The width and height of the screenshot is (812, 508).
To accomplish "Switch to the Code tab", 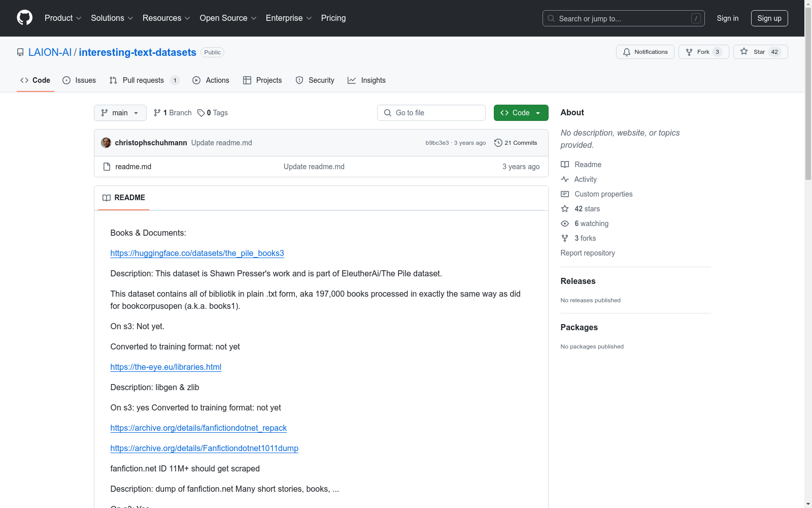I will 36,80.
